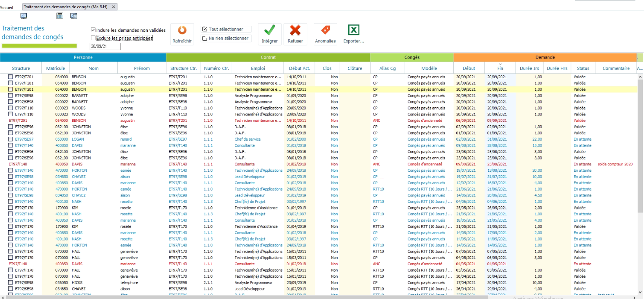Tick the checkbox for the LOGAN renard row
The width and height of the screenshot is (644, 299).
(x=11, y=139)
